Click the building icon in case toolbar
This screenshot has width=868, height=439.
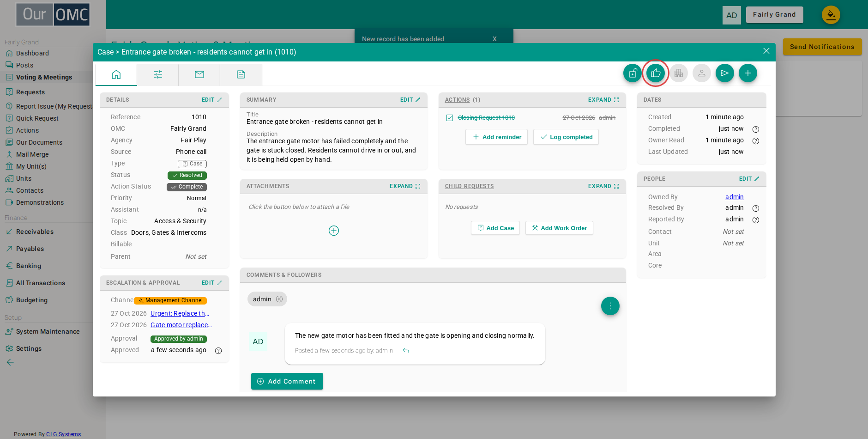pyautogui.click(x=678, y=73)
